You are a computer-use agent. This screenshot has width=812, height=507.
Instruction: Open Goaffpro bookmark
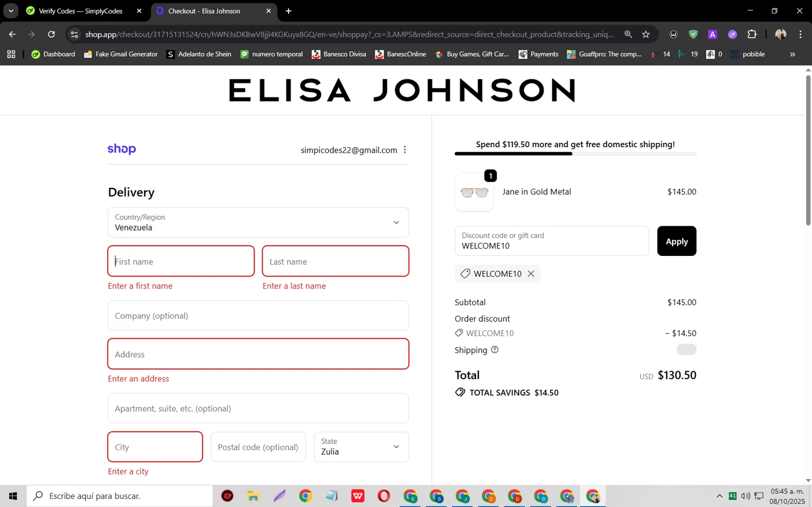pos(604,54)
